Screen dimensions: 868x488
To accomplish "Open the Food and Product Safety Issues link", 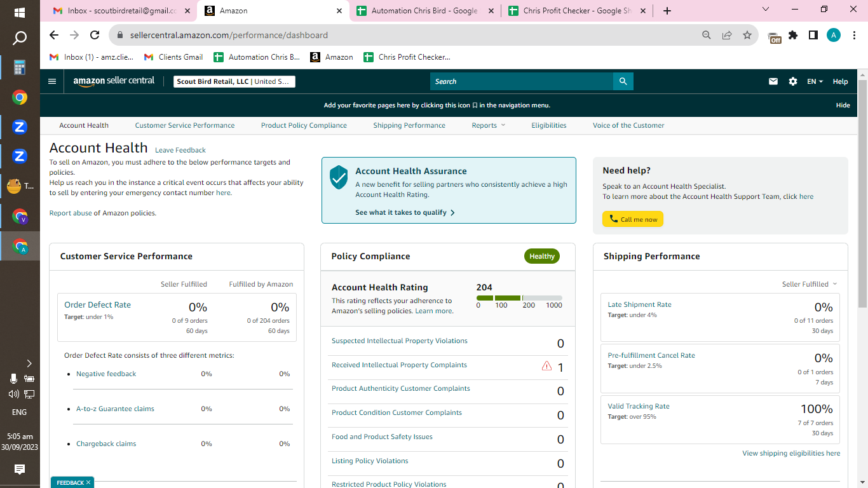I will coord(382,437).
